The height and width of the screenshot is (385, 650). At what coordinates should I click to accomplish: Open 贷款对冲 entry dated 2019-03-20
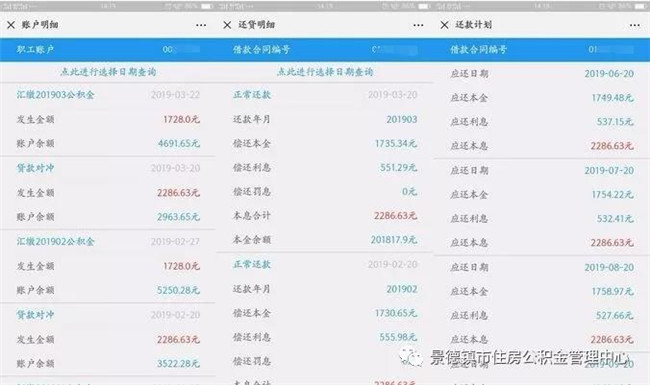click(35, 168)
